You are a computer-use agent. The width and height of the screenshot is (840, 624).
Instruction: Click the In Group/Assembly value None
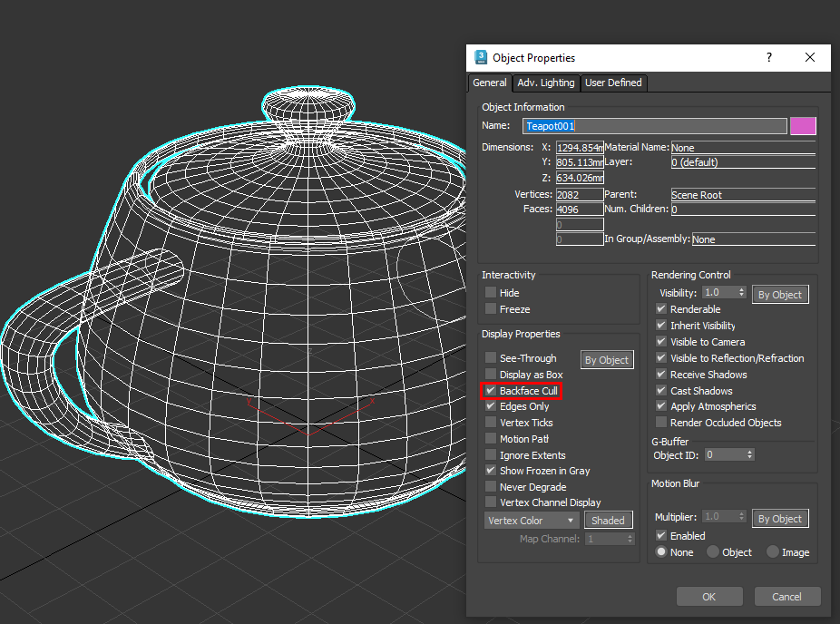click(x=754, y=239)
